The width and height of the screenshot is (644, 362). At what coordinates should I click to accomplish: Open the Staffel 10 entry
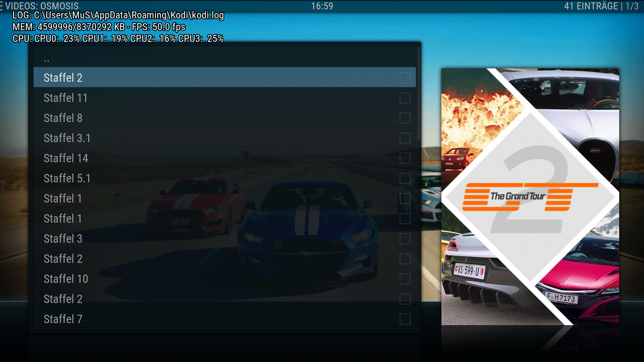[x=225, y=279]
